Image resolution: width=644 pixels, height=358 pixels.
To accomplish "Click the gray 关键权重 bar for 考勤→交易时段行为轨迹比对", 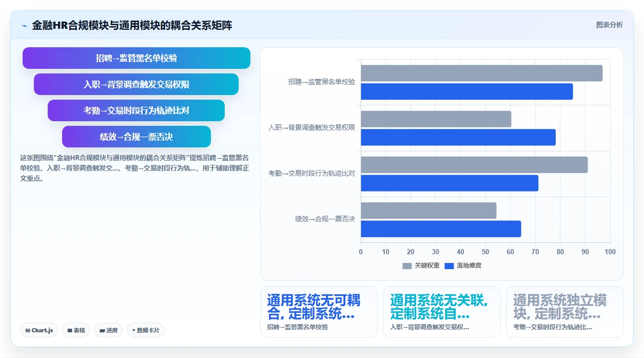I will (x=474, y=164).
